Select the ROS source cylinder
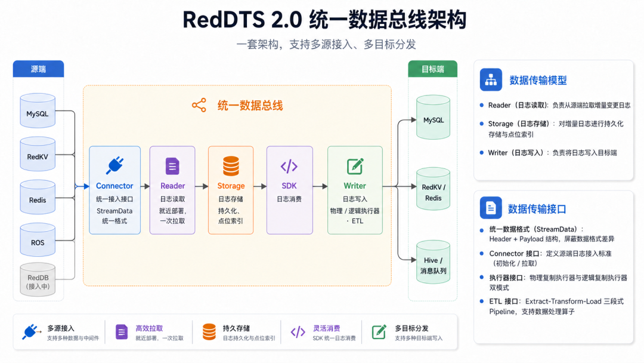The width and height of the screenshot is (644, 363). (38, 239)
